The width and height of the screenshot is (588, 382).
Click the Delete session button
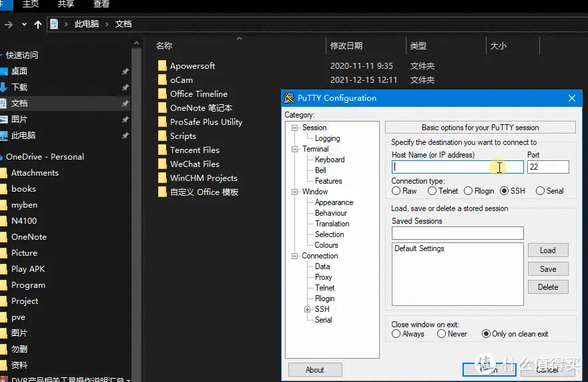548,287
